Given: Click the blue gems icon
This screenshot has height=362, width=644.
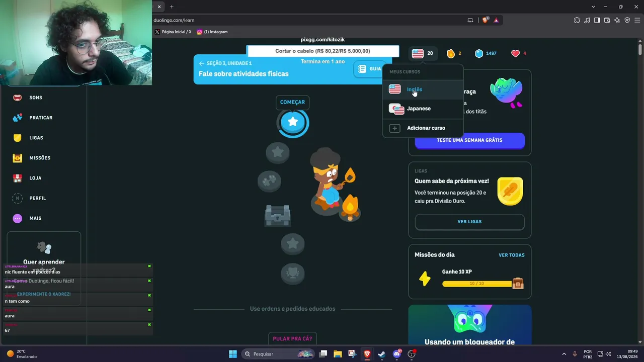Looking at the screenshot, I should pos(479,53).
